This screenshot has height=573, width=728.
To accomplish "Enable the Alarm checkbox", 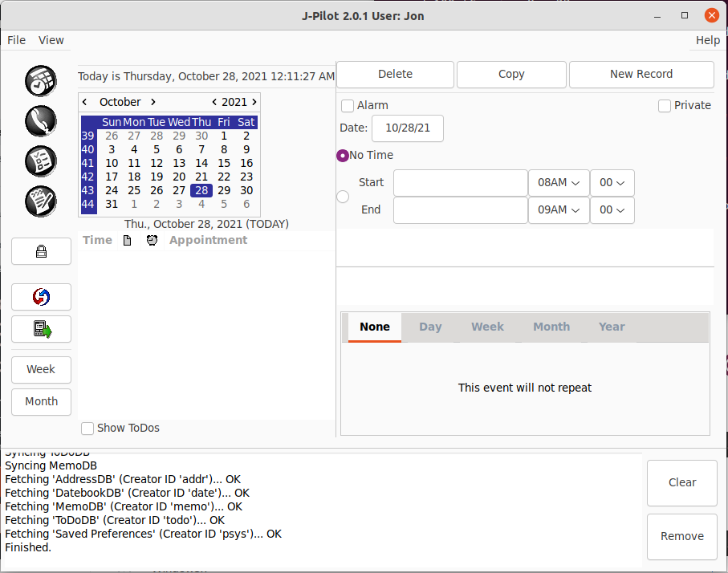I will [x=348, y=105].
